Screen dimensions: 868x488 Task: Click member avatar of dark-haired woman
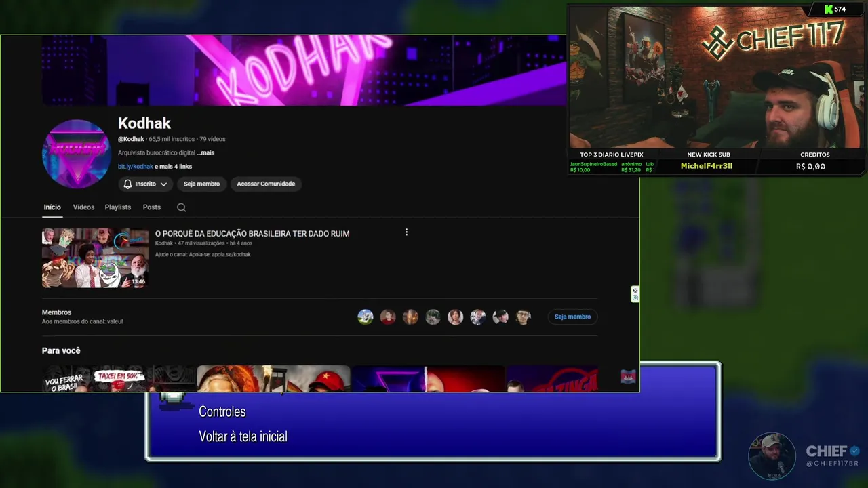[x=455, y=317]
